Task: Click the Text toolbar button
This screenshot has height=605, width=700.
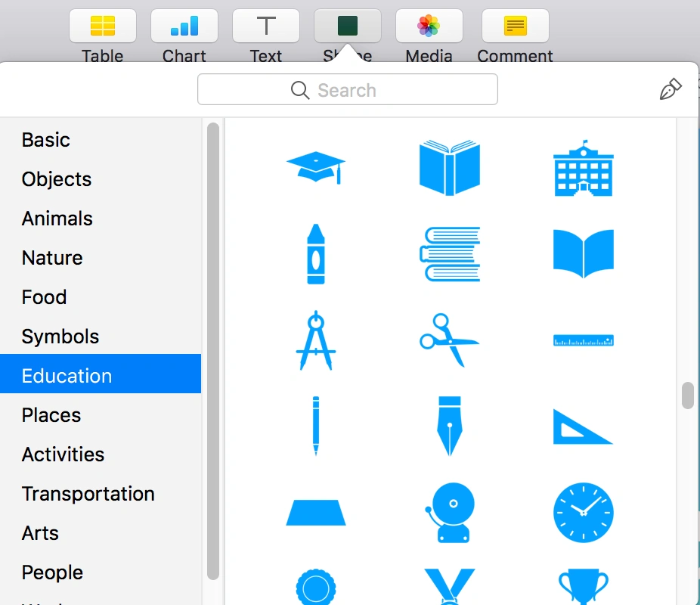Action: click(266, 26)
